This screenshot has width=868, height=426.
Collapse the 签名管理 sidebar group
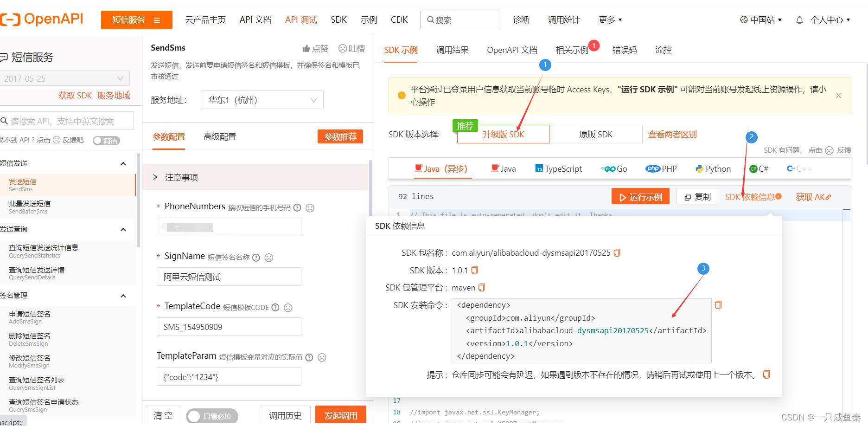tap(123, 296)
